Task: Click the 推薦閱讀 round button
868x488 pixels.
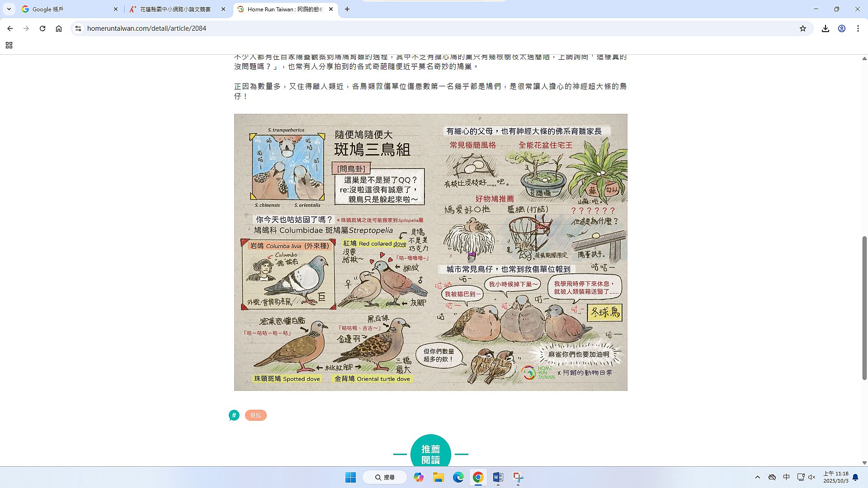Action: [430, 453]
